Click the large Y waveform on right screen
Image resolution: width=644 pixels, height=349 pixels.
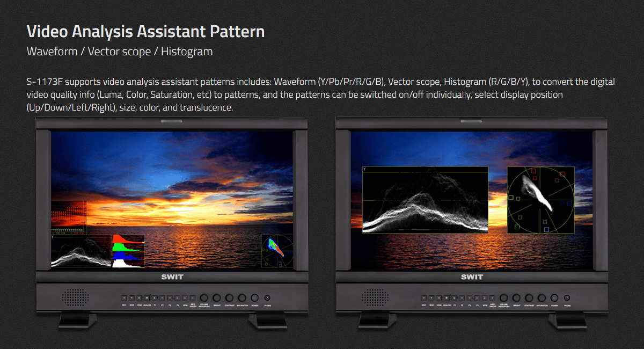[x=425, y=200]
